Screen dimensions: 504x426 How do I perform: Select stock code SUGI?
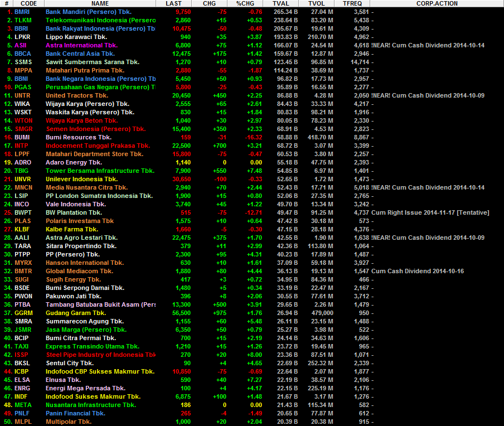pos(22,279)
